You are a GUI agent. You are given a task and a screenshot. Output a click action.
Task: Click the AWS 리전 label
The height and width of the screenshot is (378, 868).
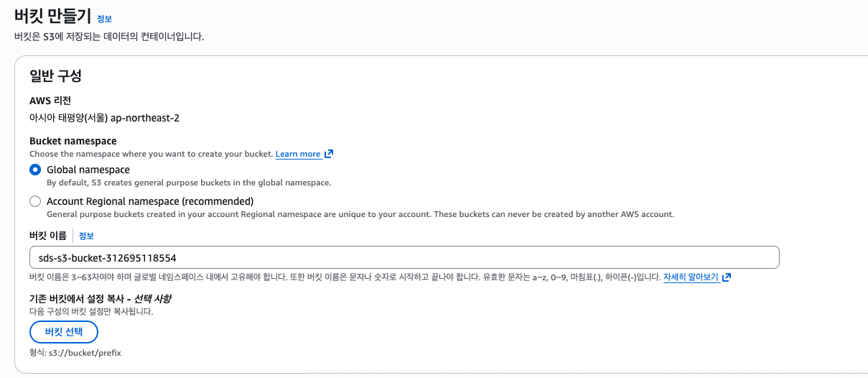(x=50, y=101)
